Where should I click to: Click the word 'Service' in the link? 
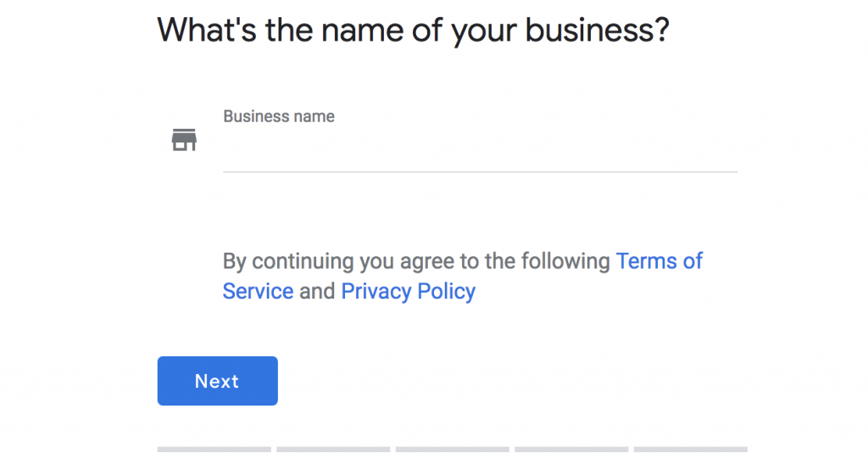[x=258, y=292]
